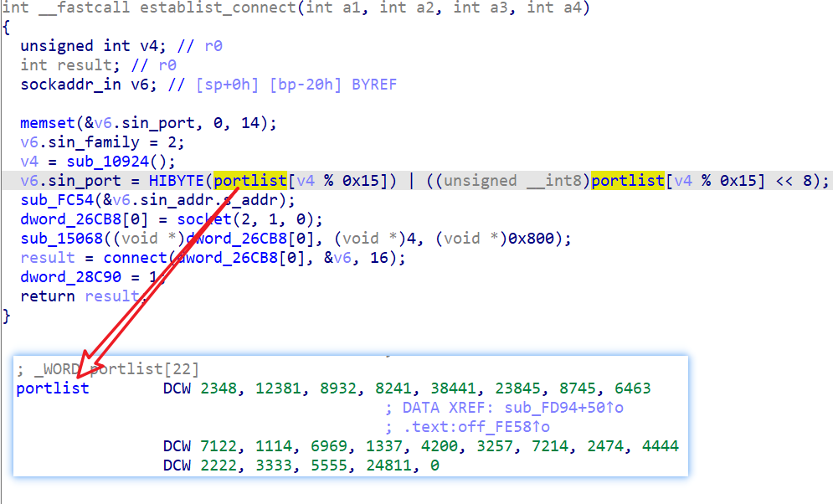Select port value 8241
The height and width of the screenshot is (504, 833).
point(393,388)
